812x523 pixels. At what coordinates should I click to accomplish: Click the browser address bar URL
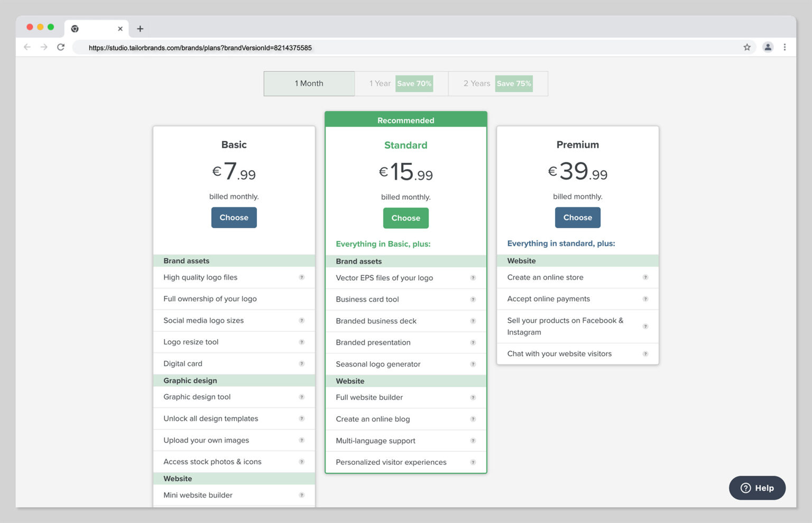[x=200, y=48]
